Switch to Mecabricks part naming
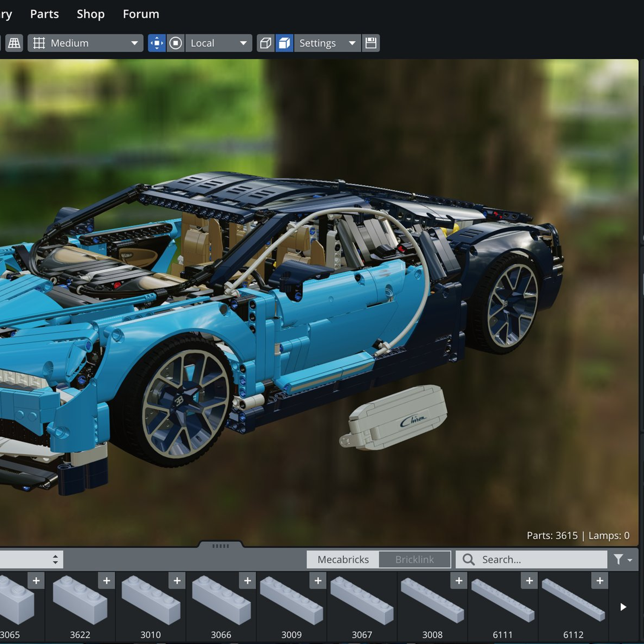The image size is (644, 644). click(343, 559)
